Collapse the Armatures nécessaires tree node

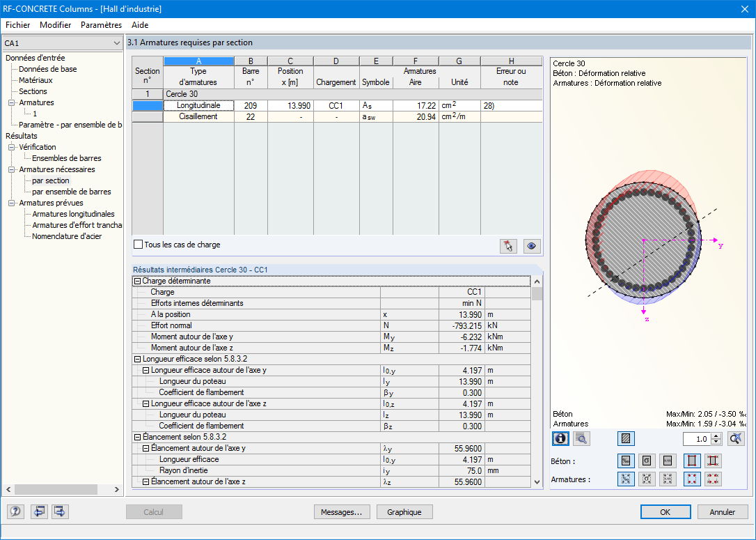click(x=12, y=169)
